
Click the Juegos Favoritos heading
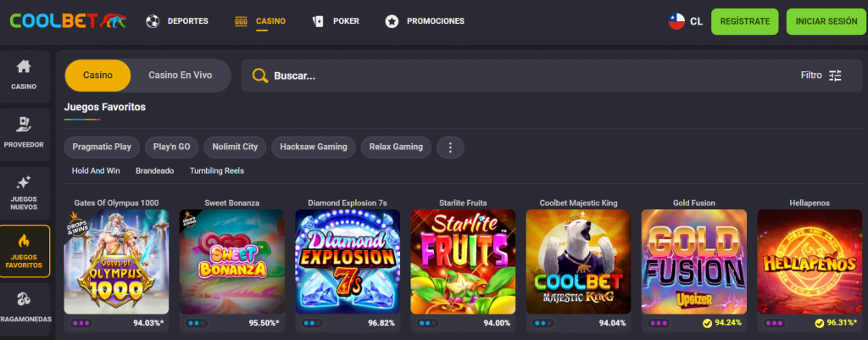[x=105, y=107]
